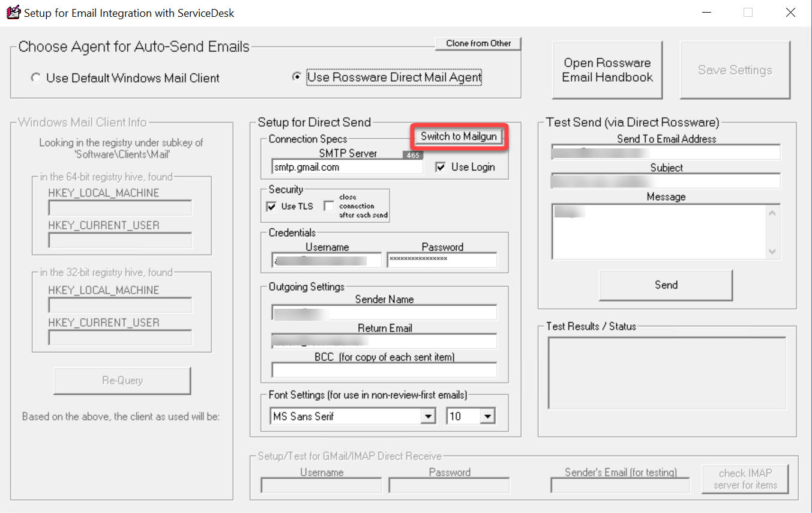Click 32-bit HKEY_CURRENT_USER value field
The width and height of the screenshot is (812, 513).
(120, 338)
